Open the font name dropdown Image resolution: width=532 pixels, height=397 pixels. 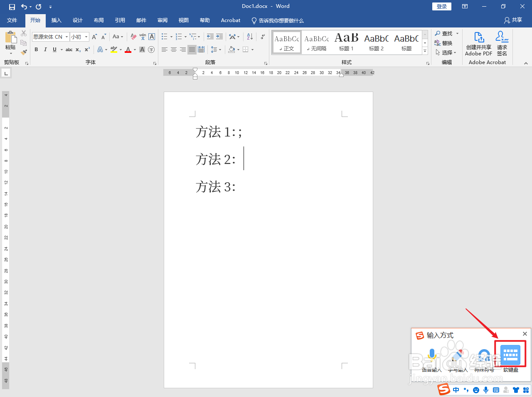pos(66,37)
